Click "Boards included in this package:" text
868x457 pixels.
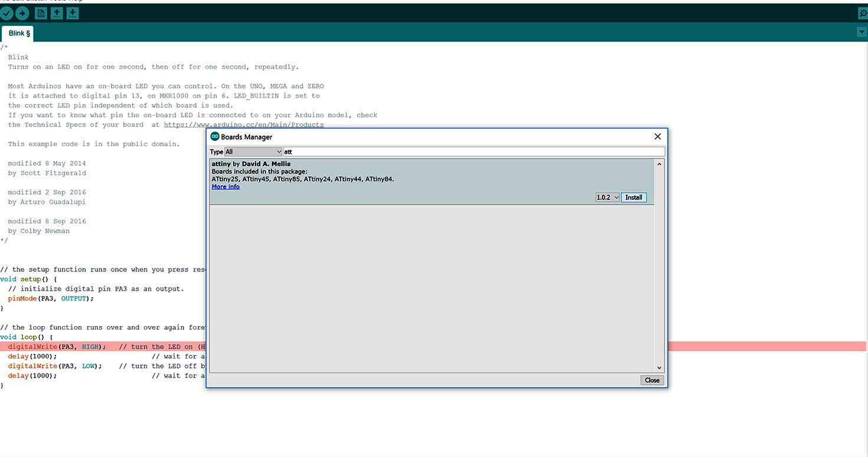[x=260, y=172]
